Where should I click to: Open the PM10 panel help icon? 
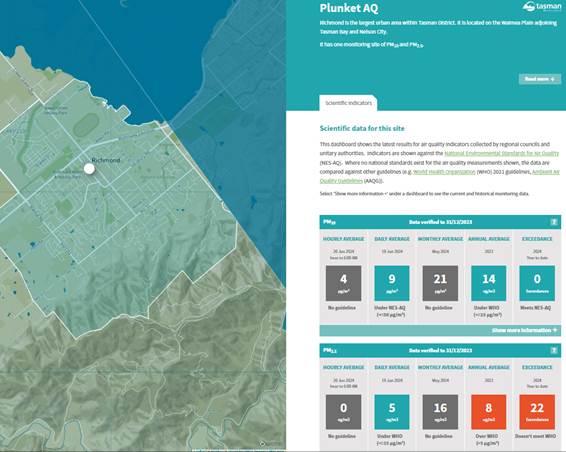[554, 222]
